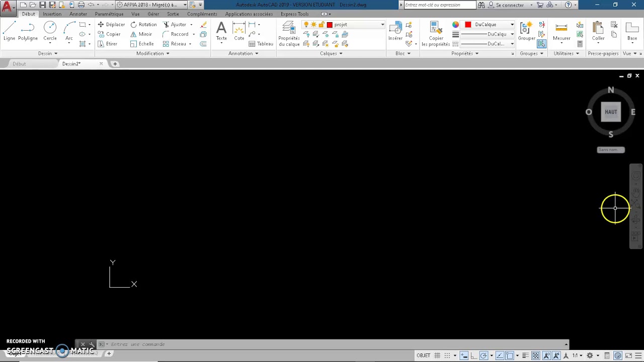The image size is (644, 362).
Task: Open the Express Tools ribbon tab
Action: (295, 14)
